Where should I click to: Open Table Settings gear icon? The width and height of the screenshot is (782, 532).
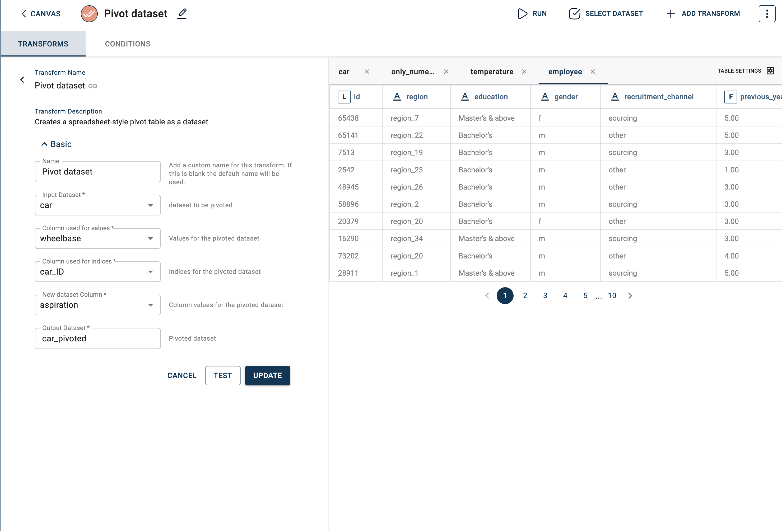click(x=771, y=70)
